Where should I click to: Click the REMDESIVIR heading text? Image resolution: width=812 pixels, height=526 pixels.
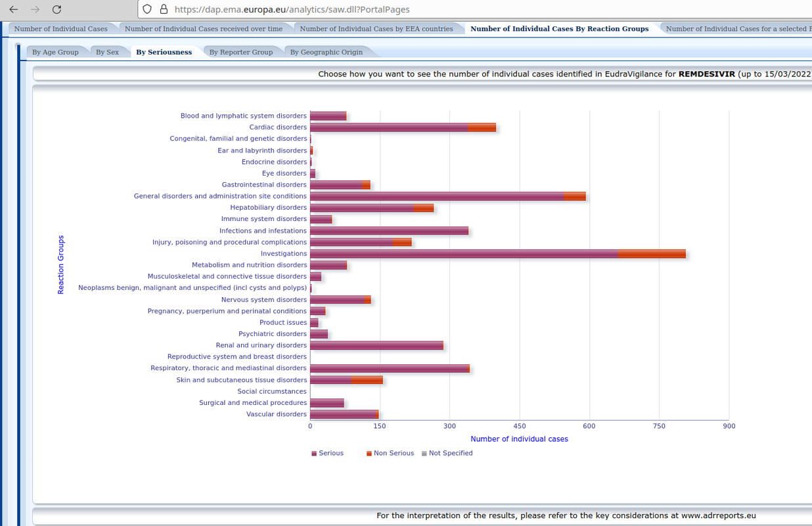click(x=707, y=74)
